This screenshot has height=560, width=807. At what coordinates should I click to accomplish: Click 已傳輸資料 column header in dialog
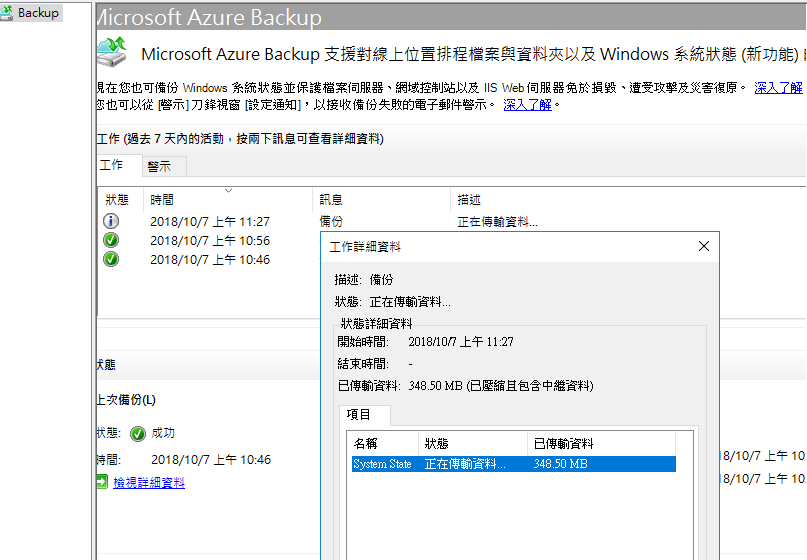coord(602,444)
